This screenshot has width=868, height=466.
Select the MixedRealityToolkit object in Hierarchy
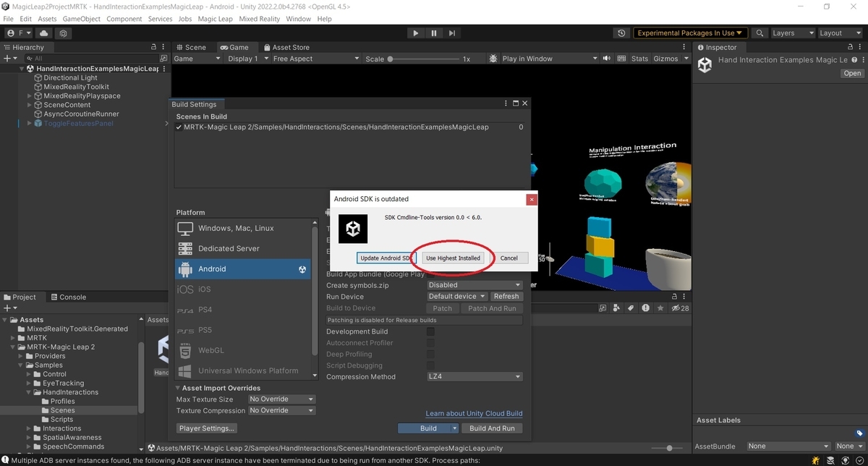tap(76, 87)
